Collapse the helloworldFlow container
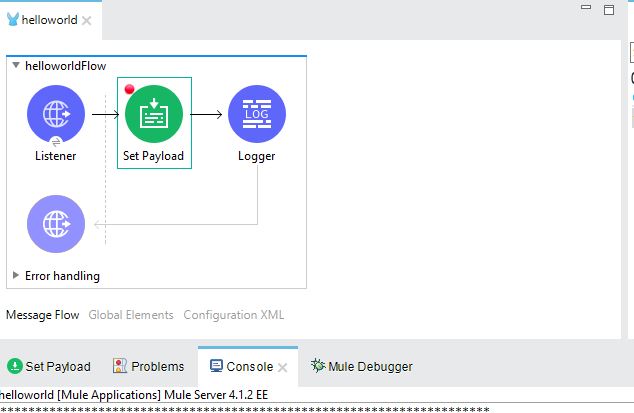634x413 pixels. coord(16,65)
